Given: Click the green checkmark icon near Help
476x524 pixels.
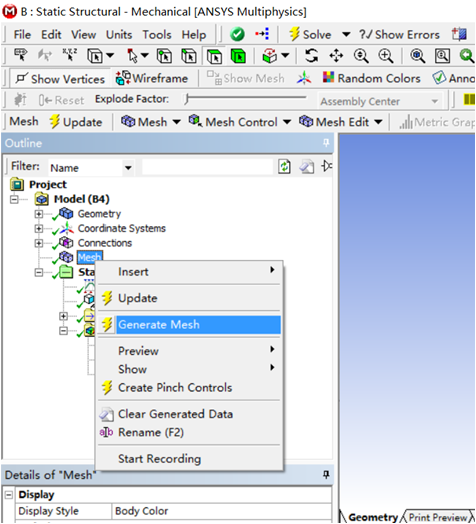Looking at the screenshot, I should coord(237,34).
